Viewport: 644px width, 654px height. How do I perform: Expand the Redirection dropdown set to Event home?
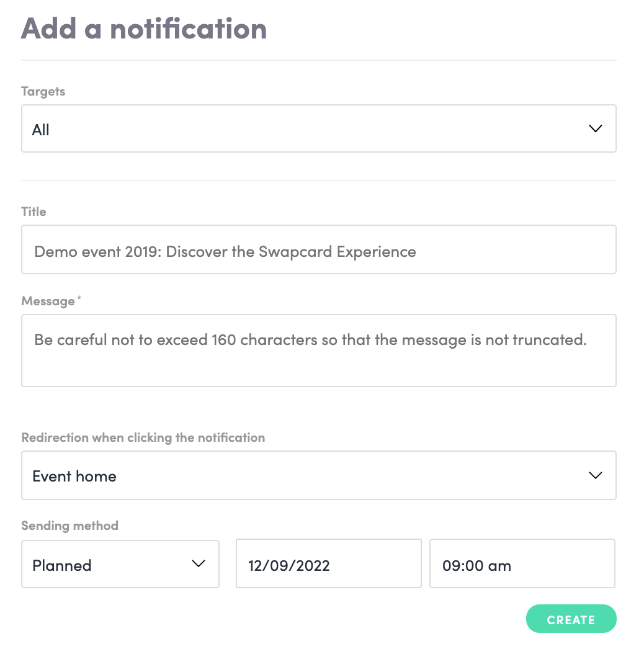coord(318,475)
